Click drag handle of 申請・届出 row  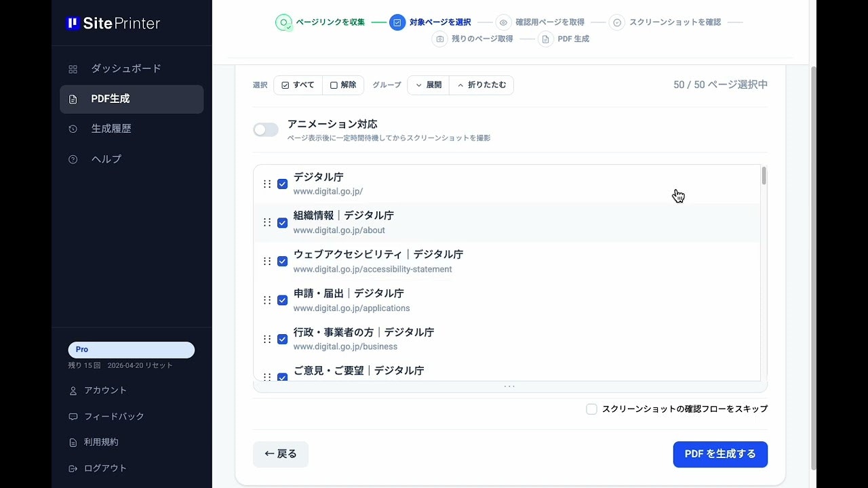[267, 300]
